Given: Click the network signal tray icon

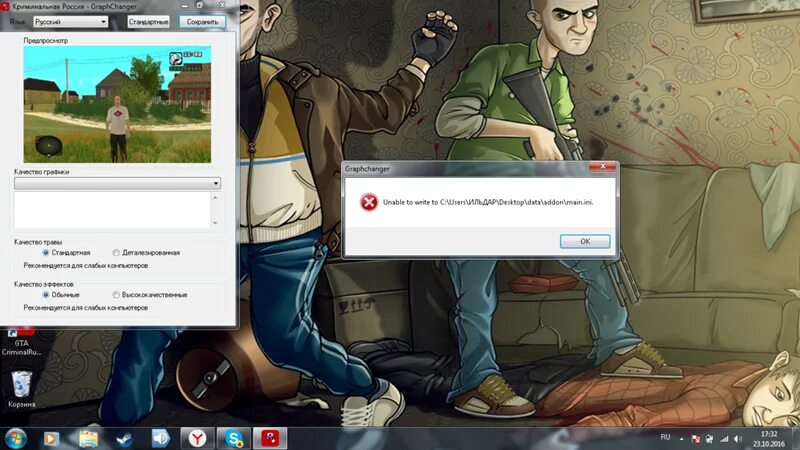Looking at the screenshot, I should [x=724, y=439].
